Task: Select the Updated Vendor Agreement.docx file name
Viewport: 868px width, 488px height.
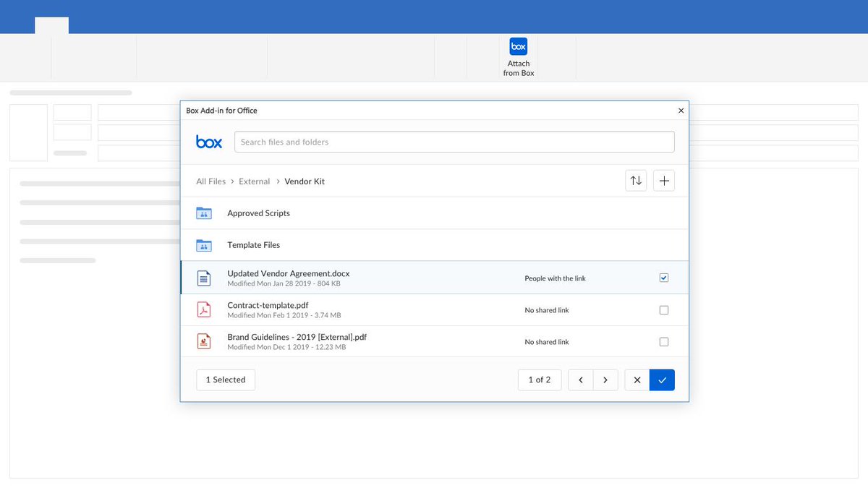Action: point(289,273)
